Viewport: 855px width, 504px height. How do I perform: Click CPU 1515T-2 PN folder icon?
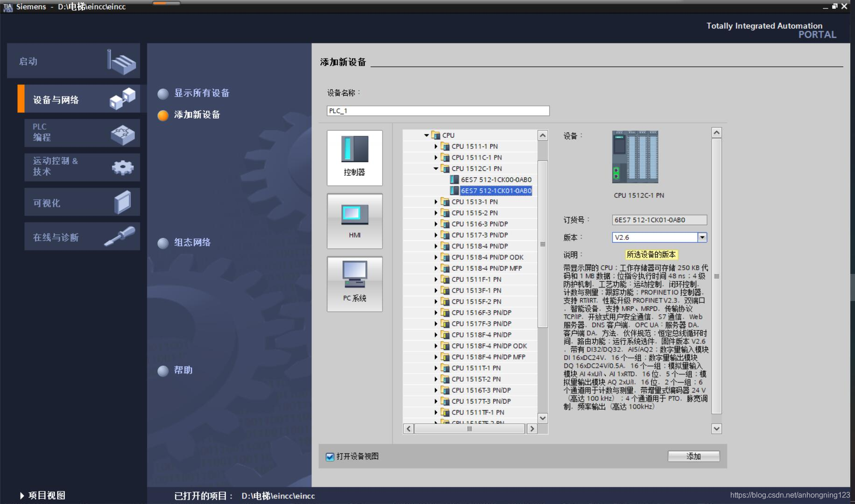[x=445, y=379]
